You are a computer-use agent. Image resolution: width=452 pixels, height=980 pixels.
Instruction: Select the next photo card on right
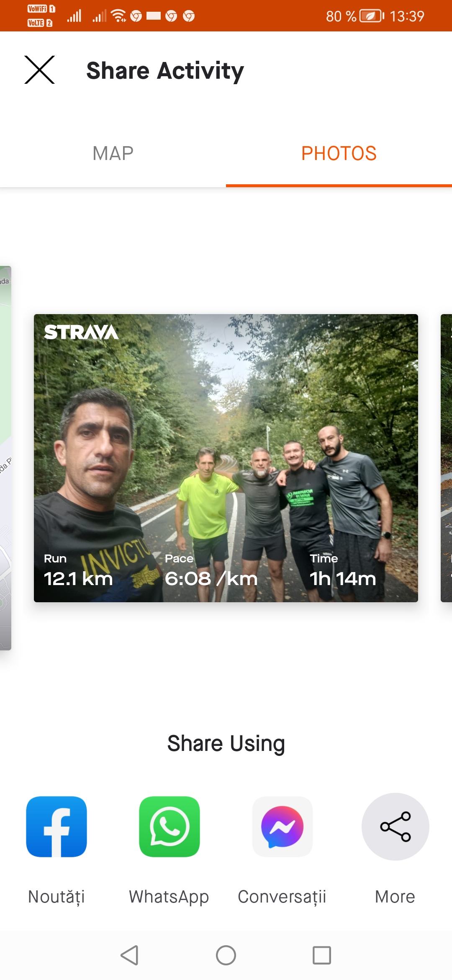tap(446, 458)
